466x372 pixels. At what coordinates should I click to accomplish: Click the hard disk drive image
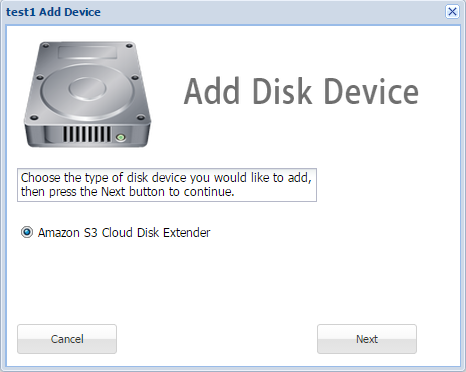tap(88, 94)
